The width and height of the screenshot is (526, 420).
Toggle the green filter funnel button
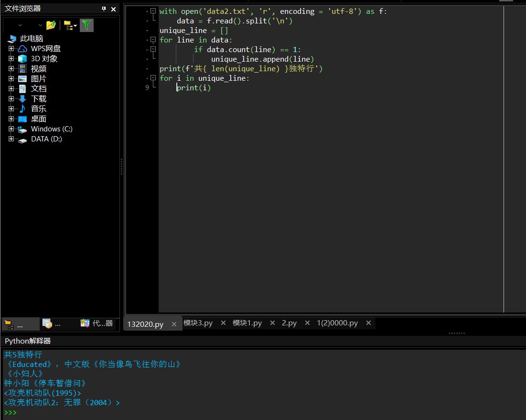click(86, 25)
